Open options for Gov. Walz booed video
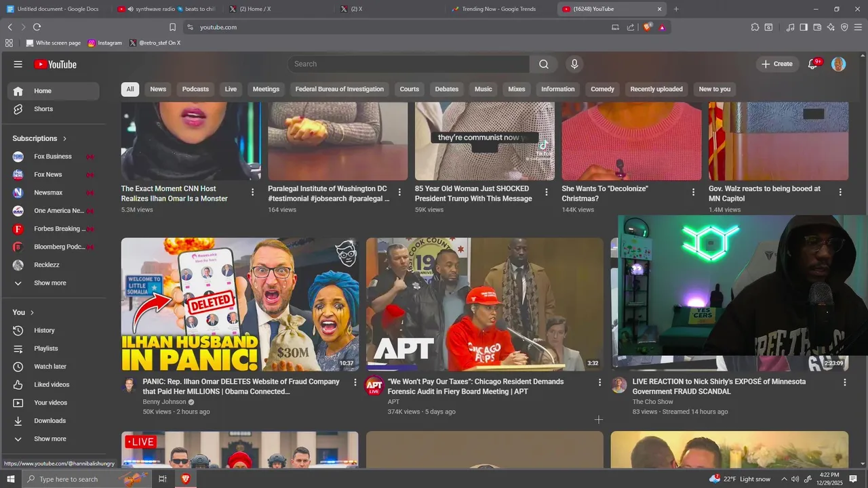Viewport: 868px width, 488px height. (840, 192)
